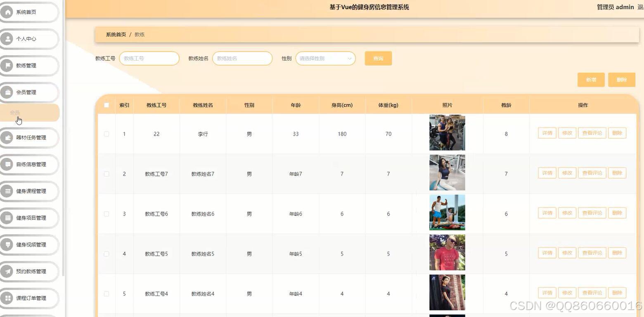
Task: Click the home icon beside 系统首页
Action: click(x=7, y=12)
